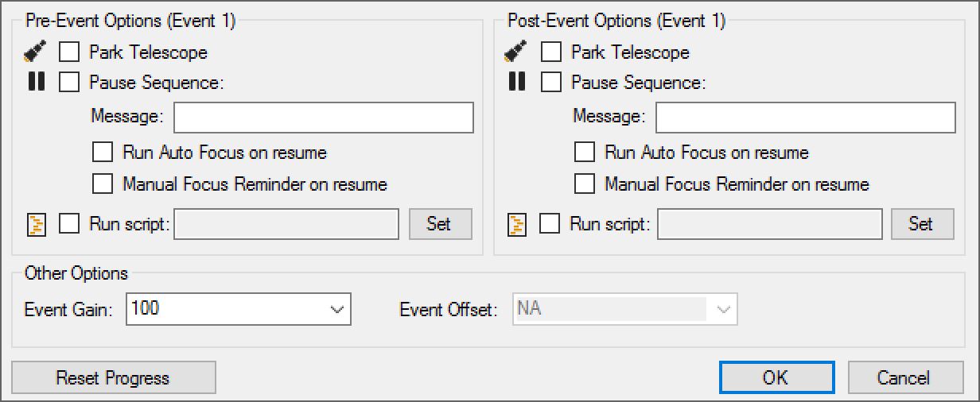Click the Pre-Event telescope icon
980x402 pixels.
coord(35,52)
